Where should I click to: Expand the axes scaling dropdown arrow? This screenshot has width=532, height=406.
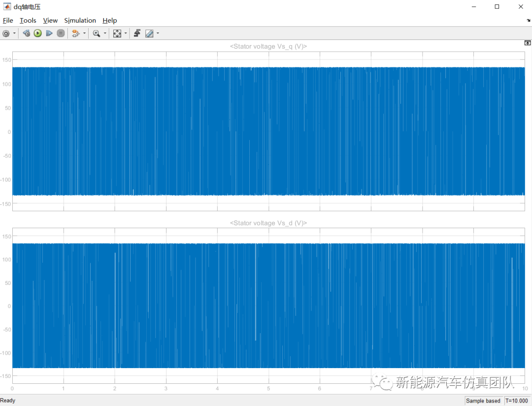[x=126, y=33]
